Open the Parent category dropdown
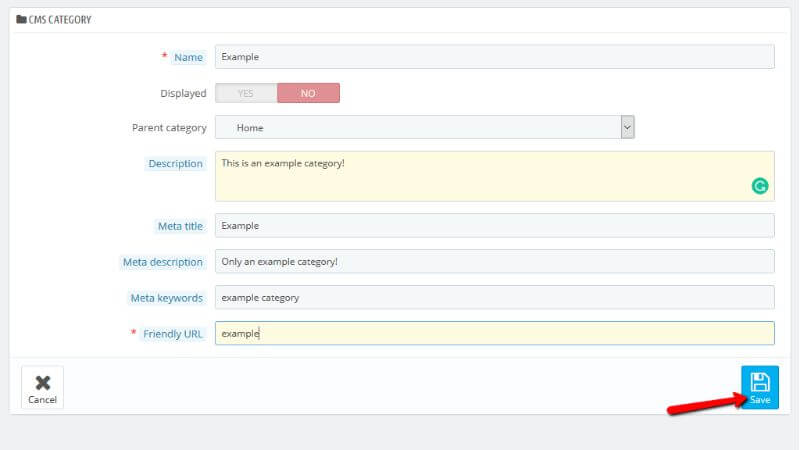800x450 pixels. point(424,127)
